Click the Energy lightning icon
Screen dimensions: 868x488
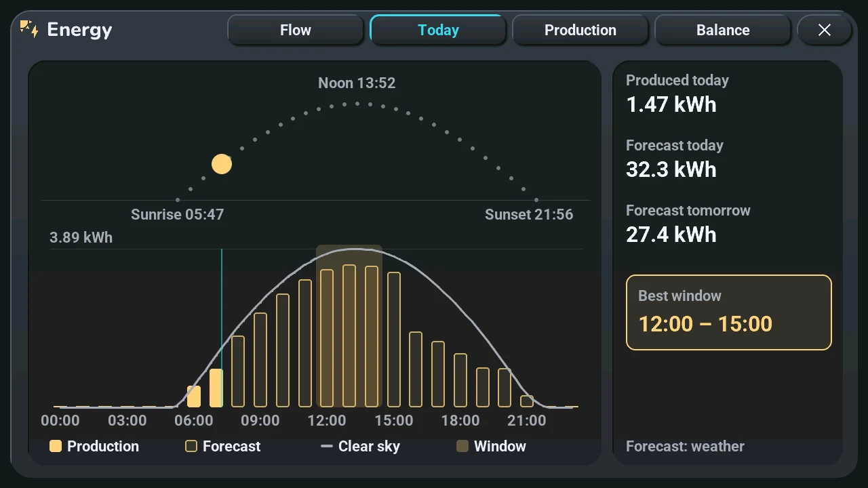click(28, 29)
